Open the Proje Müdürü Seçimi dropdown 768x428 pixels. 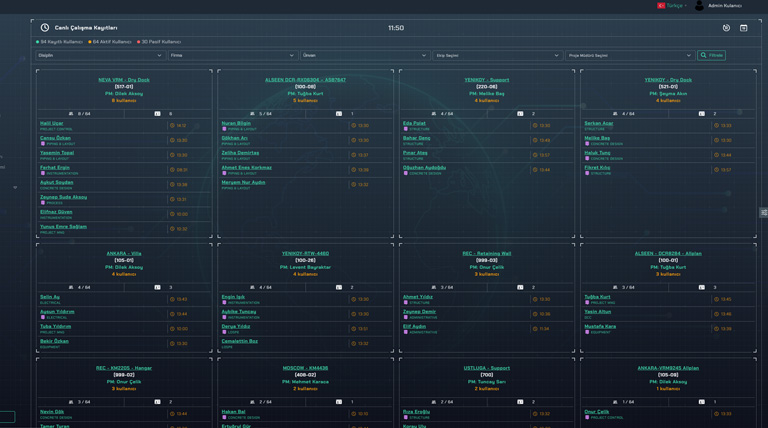(629, 56)
